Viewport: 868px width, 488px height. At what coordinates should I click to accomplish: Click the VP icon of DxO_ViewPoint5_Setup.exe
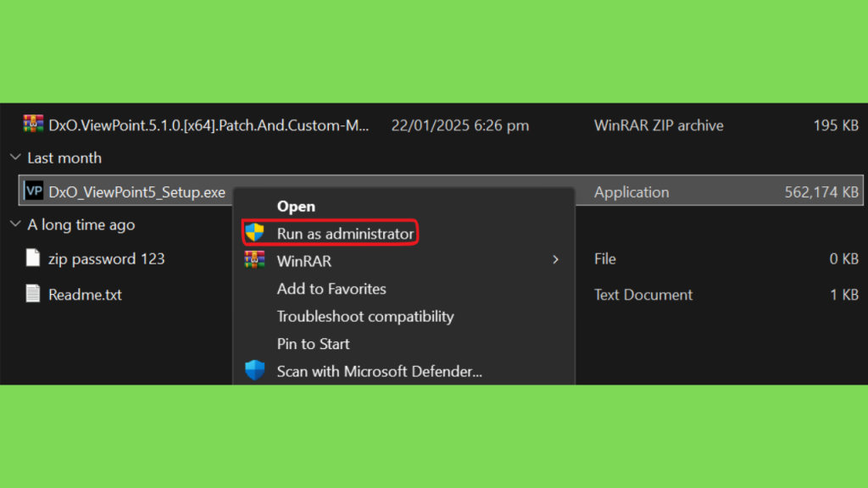point(33,191)
